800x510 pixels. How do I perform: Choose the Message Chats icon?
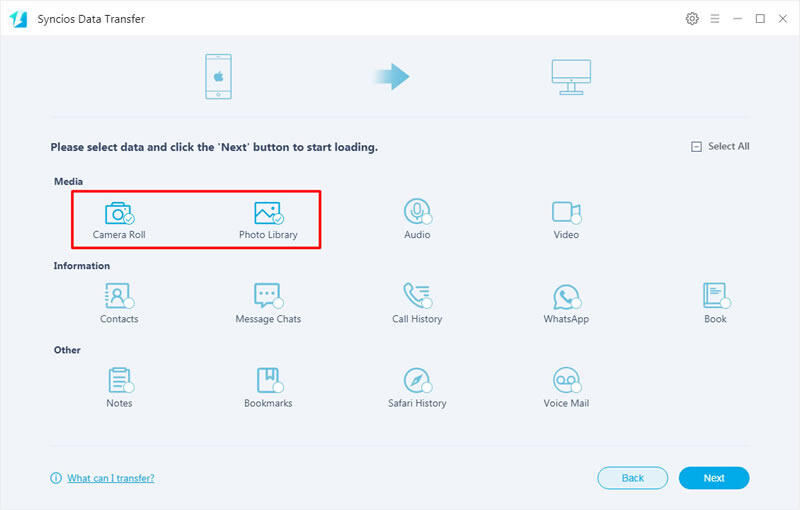point(267,296)
